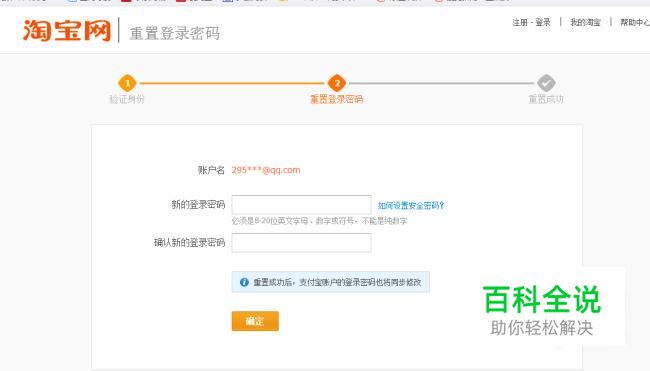This screenshot has height=371, width=650.
Task: Click step 1 verify identity marker
Action: [127, 83]
